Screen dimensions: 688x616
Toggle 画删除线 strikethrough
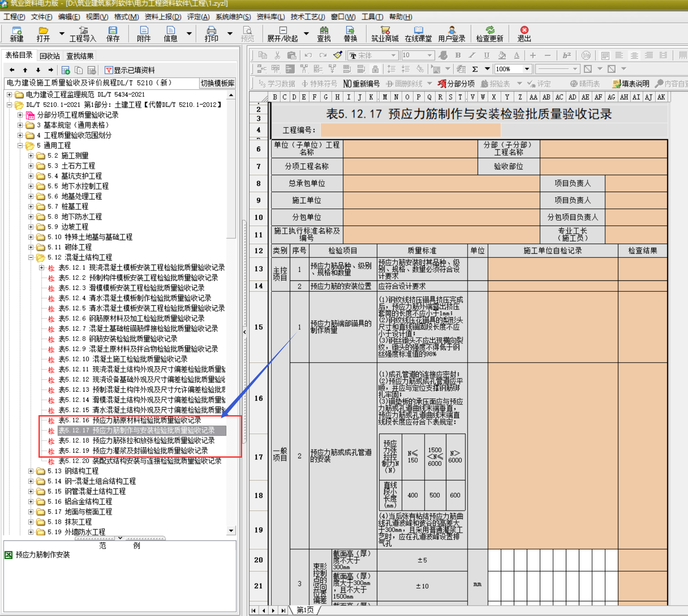pos(404,84)
